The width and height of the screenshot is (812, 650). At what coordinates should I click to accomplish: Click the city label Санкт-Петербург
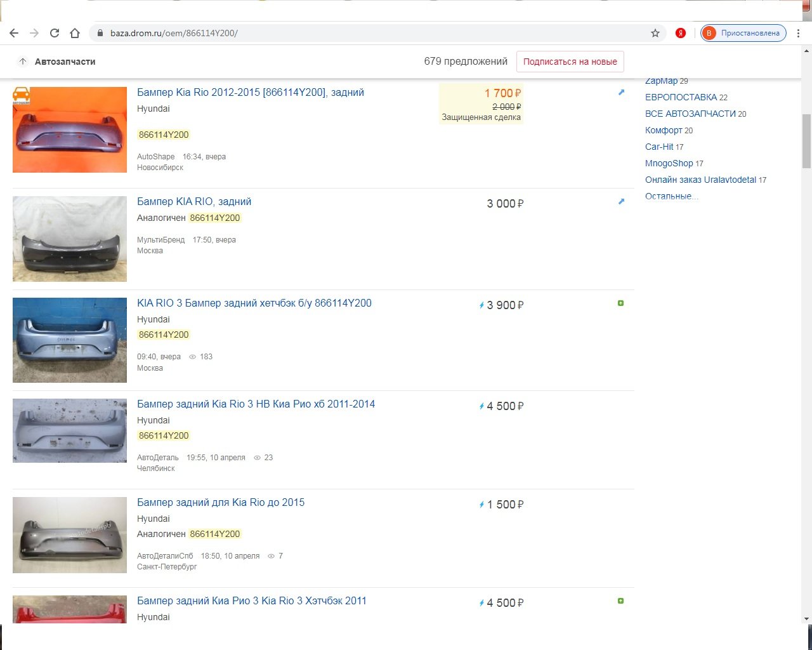[167, 567]
